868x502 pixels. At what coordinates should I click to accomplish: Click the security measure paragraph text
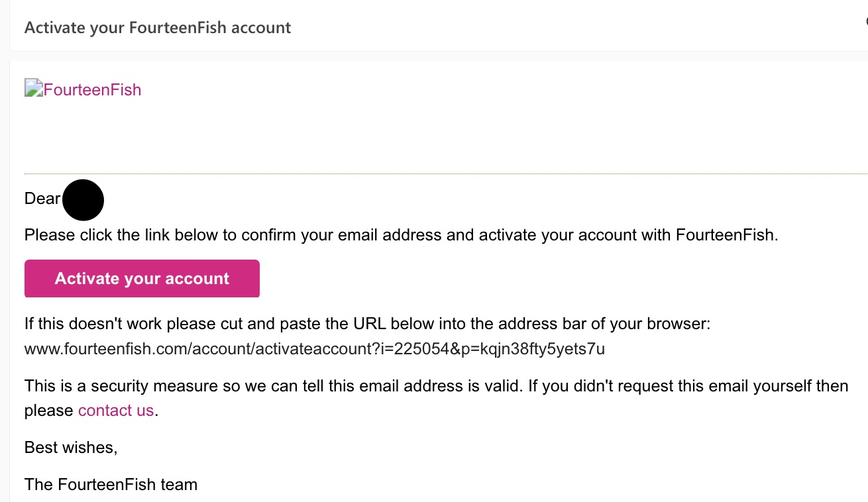[437, 398]
